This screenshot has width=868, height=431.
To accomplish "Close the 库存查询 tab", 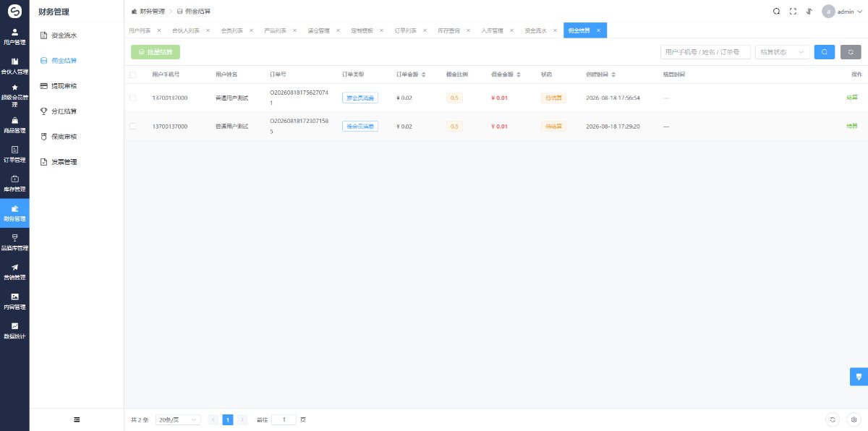I will pyautogui.click(x=468, y=30).
